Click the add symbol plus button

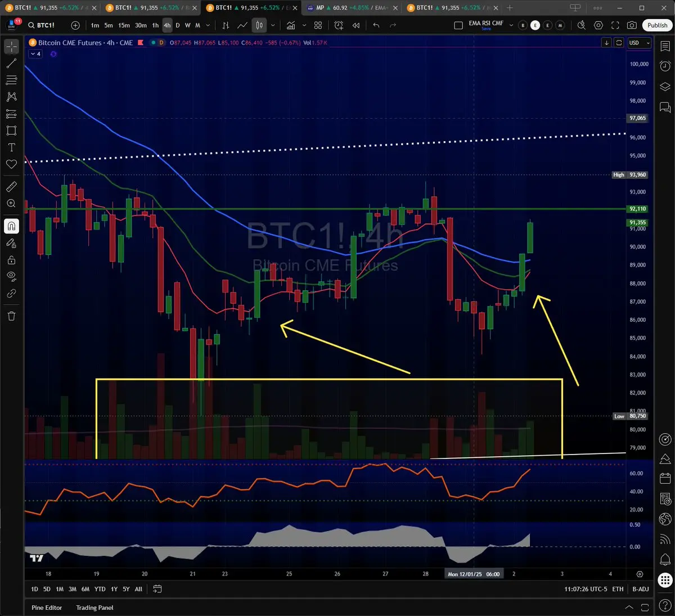75,25
